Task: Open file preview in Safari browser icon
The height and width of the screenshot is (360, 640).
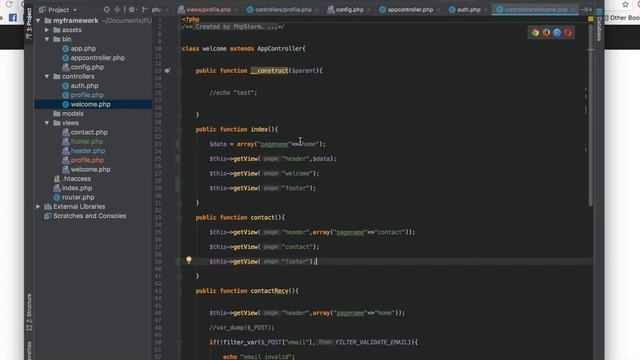Action: click(x=557, y=33)
